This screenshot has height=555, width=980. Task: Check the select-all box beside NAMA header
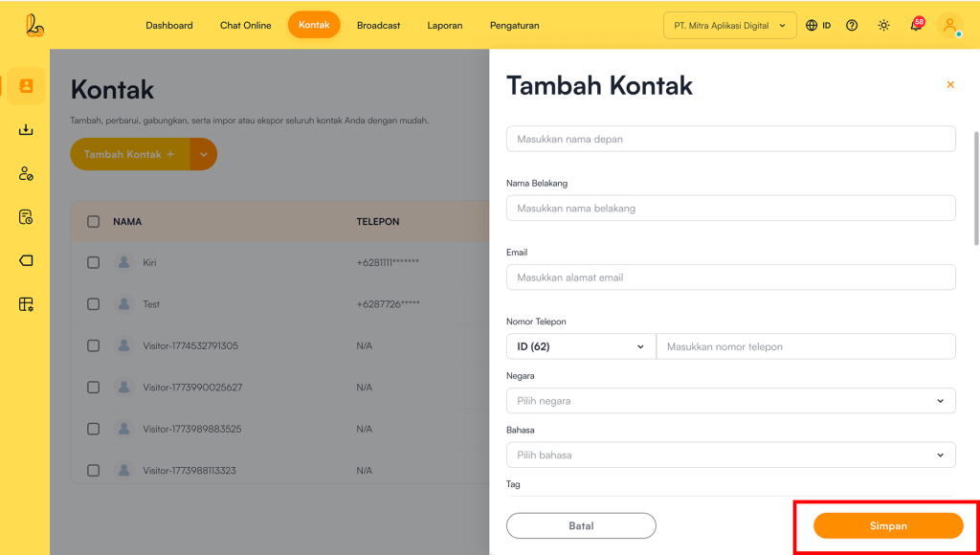coord(93,222)
